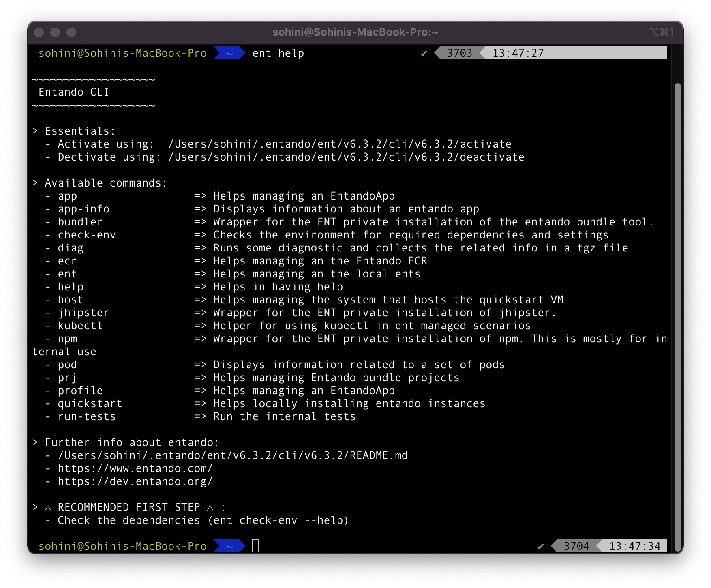Click the deactivate script path
Viewport: 711px width, 588px height.
click(346, 157)
